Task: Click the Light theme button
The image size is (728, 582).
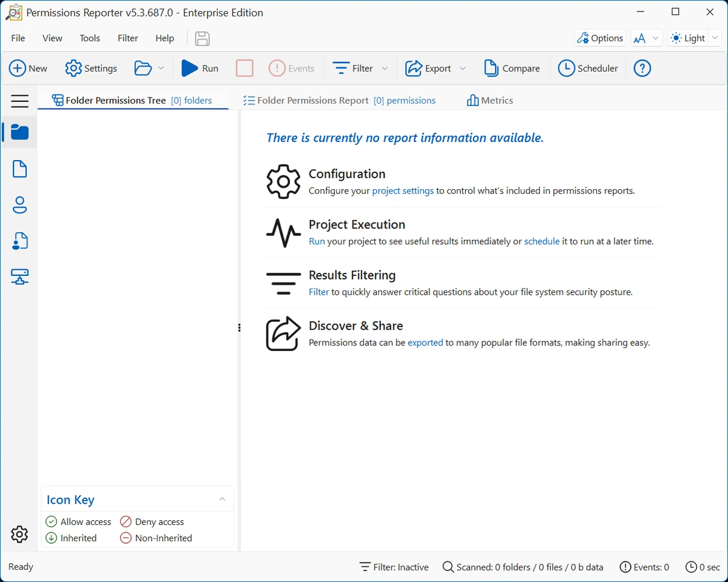Action: click(x=688, y=38)
